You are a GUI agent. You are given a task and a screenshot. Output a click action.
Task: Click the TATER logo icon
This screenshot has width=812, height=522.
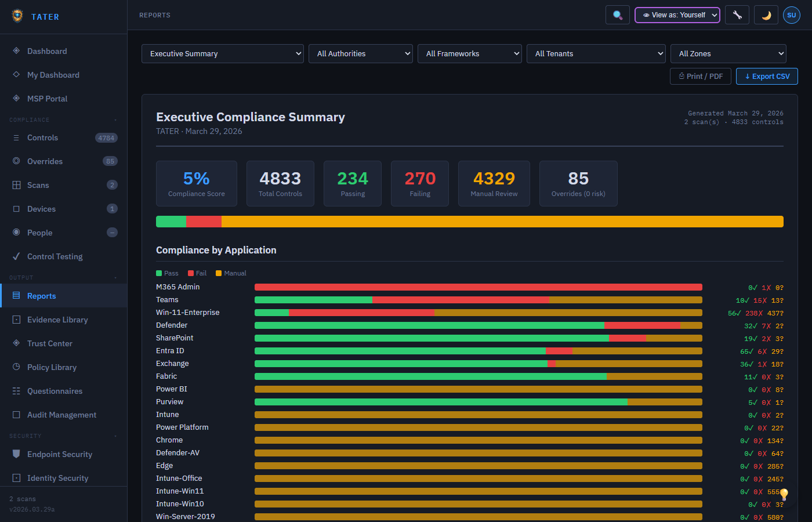17,16
